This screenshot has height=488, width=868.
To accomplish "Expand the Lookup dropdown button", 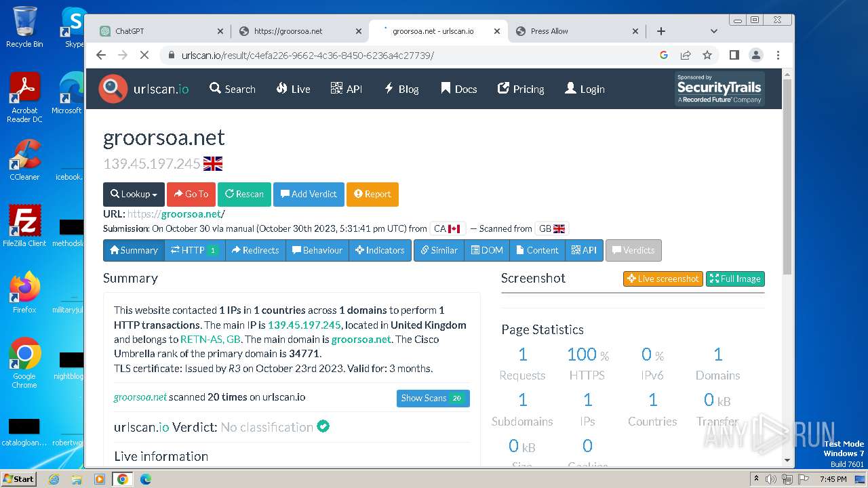I will coord(134,194).
